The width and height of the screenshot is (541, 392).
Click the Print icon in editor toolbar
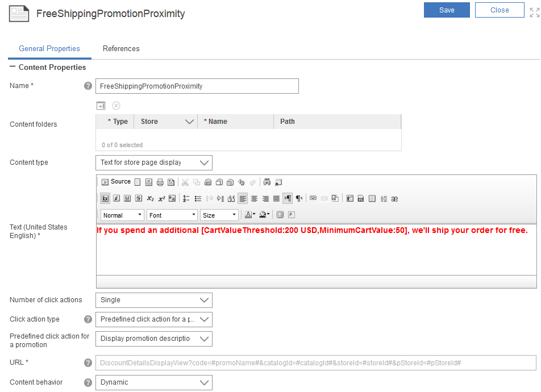tap(160, 182)
